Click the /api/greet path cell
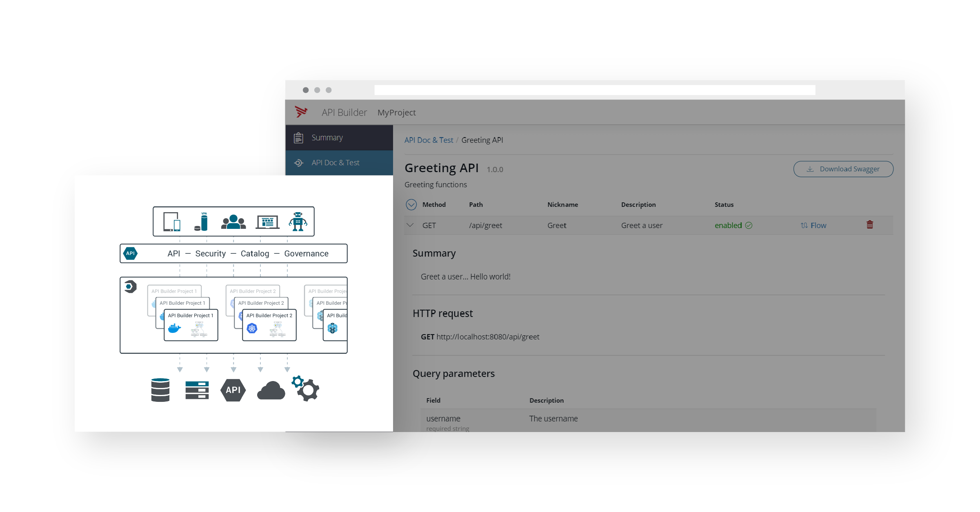Image resolution: width=980 pixels, height=512 pixels. point(485,225)
